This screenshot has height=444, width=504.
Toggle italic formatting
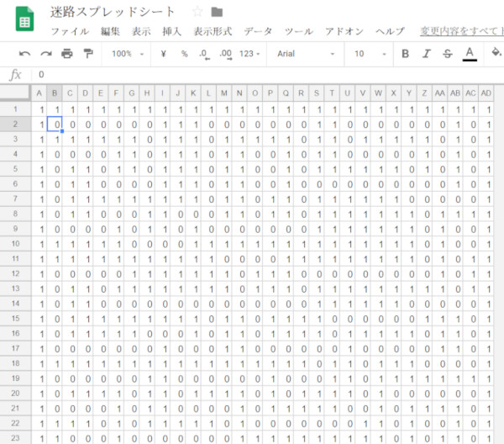pyautogui.click(x=427, y=54)
